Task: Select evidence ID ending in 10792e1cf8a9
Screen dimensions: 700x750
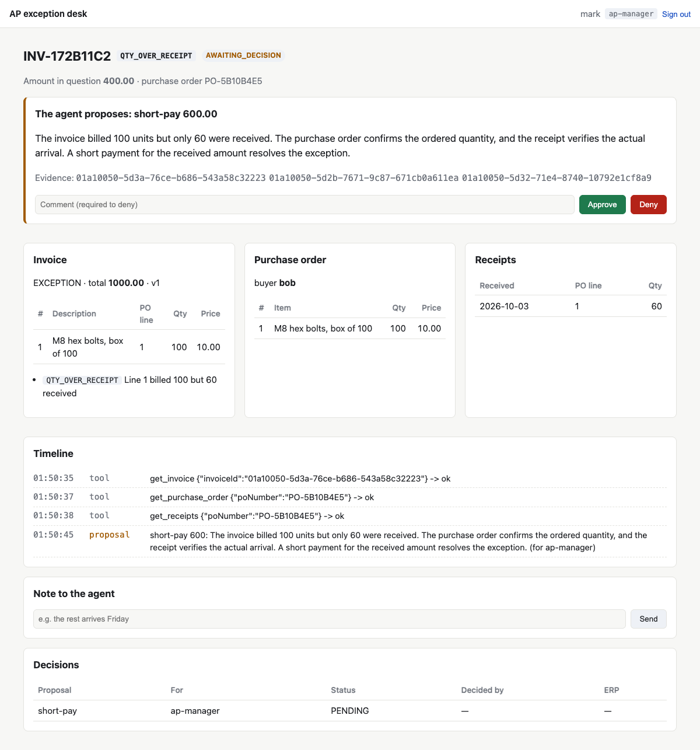Action: click(556, 178)
